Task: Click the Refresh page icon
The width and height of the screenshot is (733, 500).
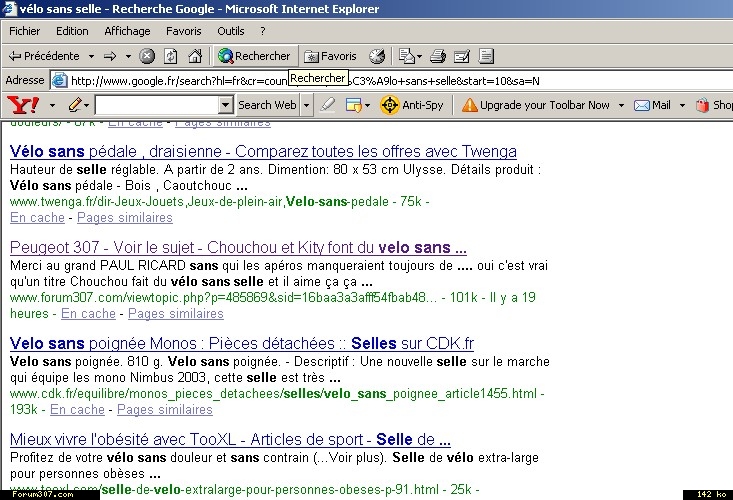Action: point(171,56)
